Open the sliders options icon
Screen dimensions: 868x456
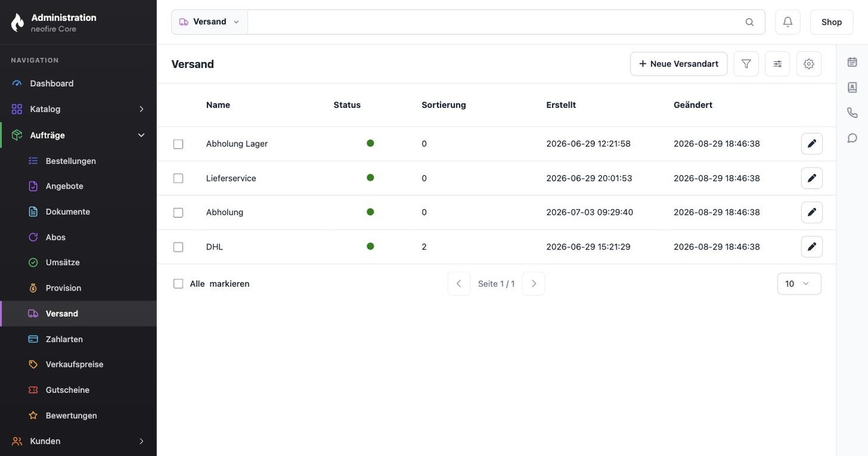pyautogui.click(x=778, y=64)
